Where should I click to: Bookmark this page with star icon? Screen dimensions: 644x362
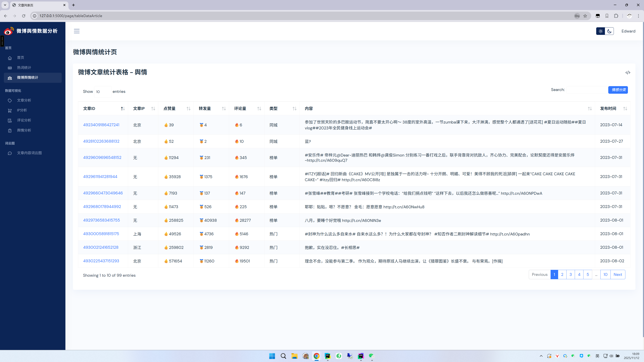[x=585, y=16]
